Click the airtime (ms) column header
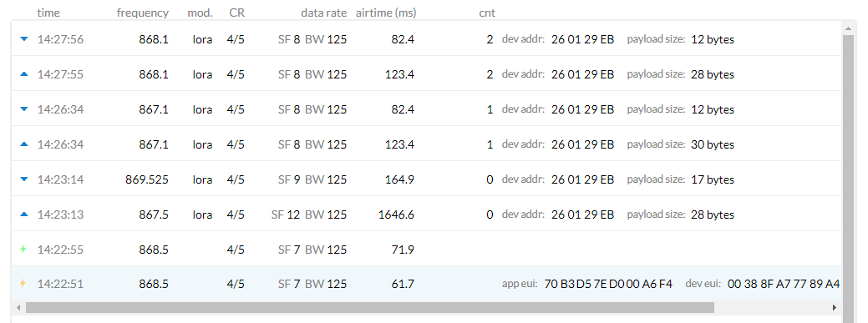Screen dimensions: 868x323 [x=386, y=13]
